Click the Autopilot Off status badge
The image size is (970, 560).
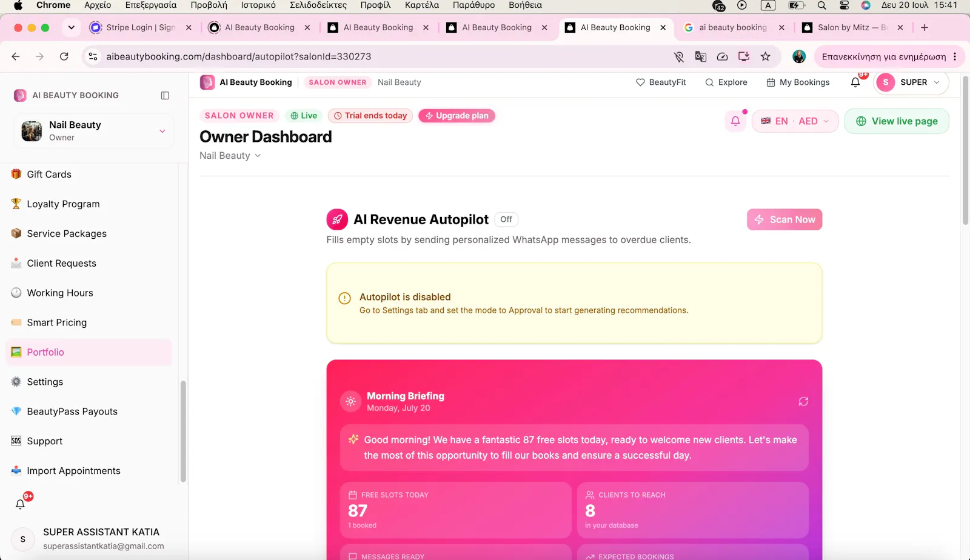506,219
